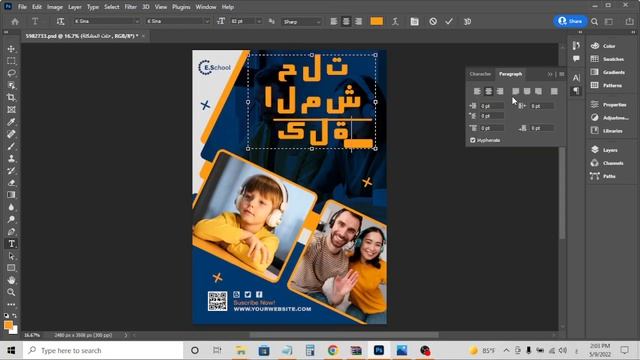The height and width of the screenshot is (360, 640).
Task: Open the Layer menu
Action: pos(75,7)
